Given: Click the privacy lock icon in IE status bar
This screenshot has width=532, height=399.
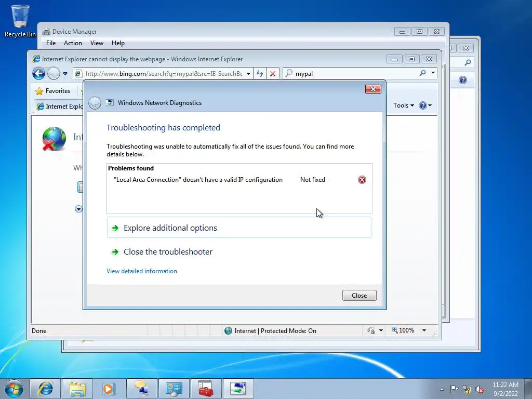Looking at the screenshot, I should pyautogui.click(x=371, y=330).
